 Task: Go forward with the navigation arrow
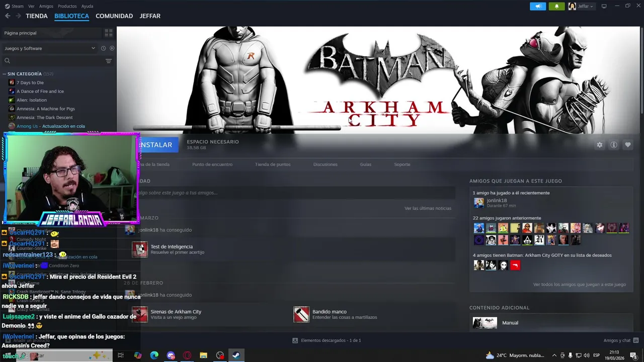(x=18, y=16)
